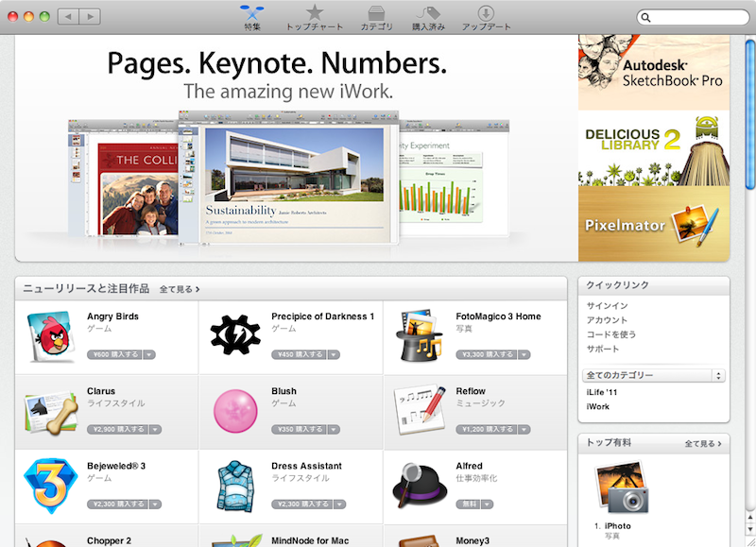The width and height of the screenshot is (756, 547).
Task: Open the FotoMagico 3 Home icon
Action: [x=419, y=336]
